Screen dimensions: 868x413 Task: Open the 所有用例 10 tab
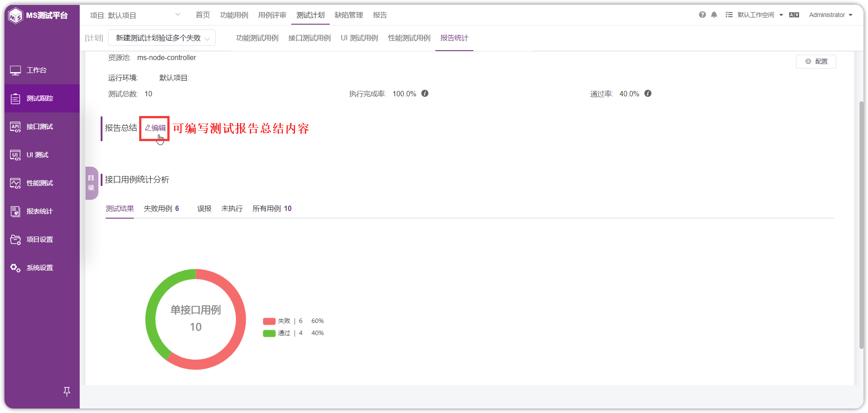click(272, 208)
